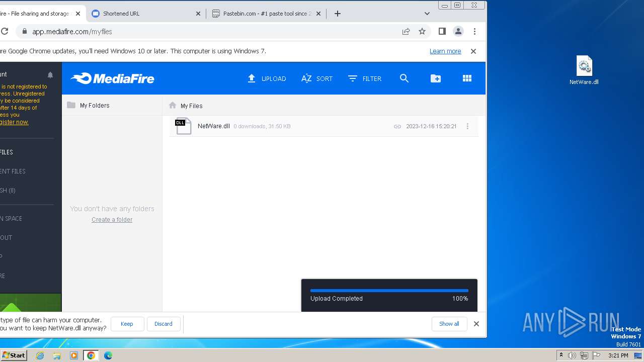Select My Folders in the sidebar
Viewport: 644px width, 362px height.
point(95,106)
